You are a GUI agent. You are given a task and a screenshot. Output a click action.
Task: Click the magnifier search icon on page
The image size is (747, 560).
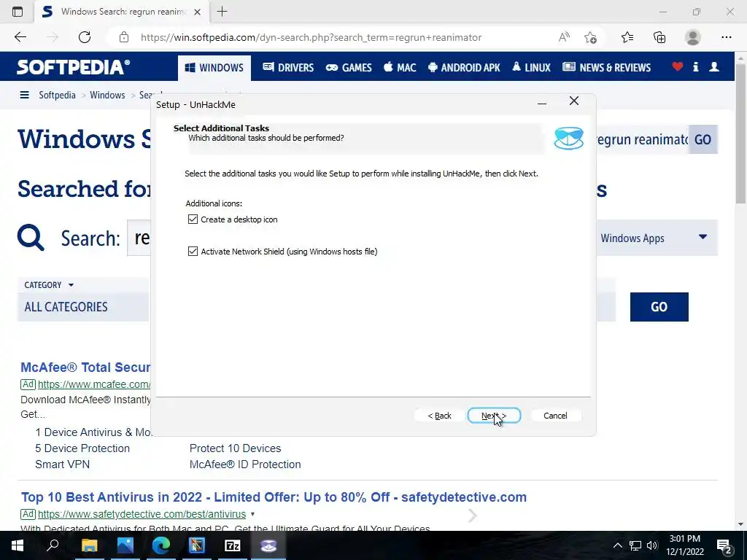pos(31,237)
